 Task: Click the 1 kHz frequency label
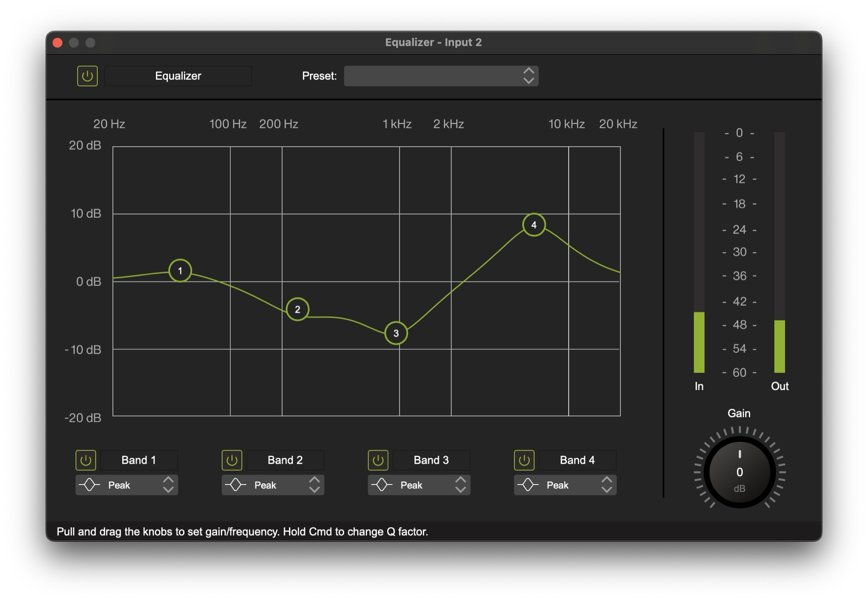coord(397,124)
